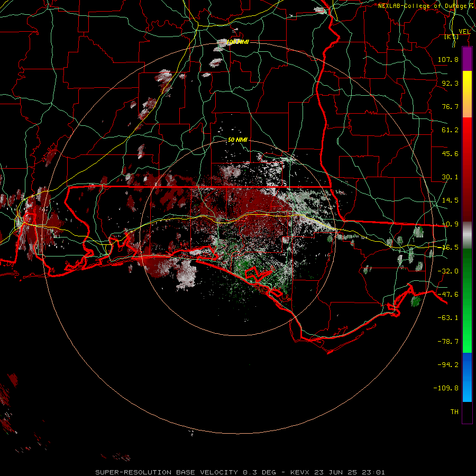Click the VEL legend title
Image resolution: width=476 pixels, height=476 pixels.
pos(464,31)
